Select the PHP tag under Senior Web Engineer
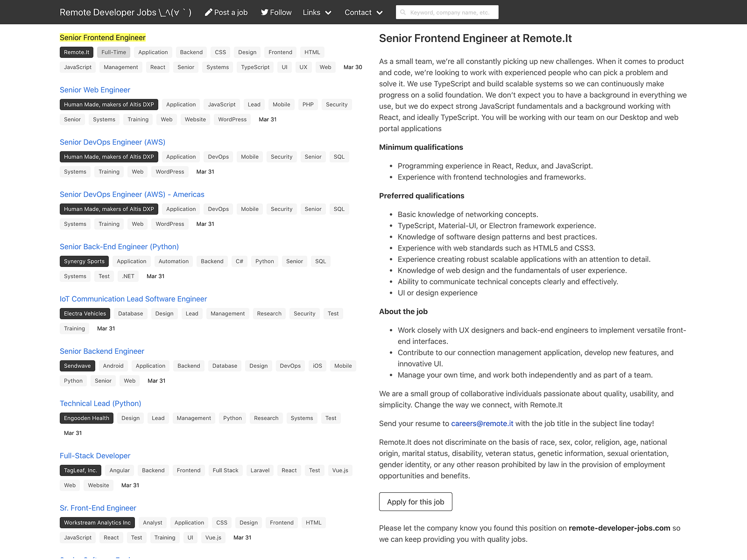 pos(308,105)
